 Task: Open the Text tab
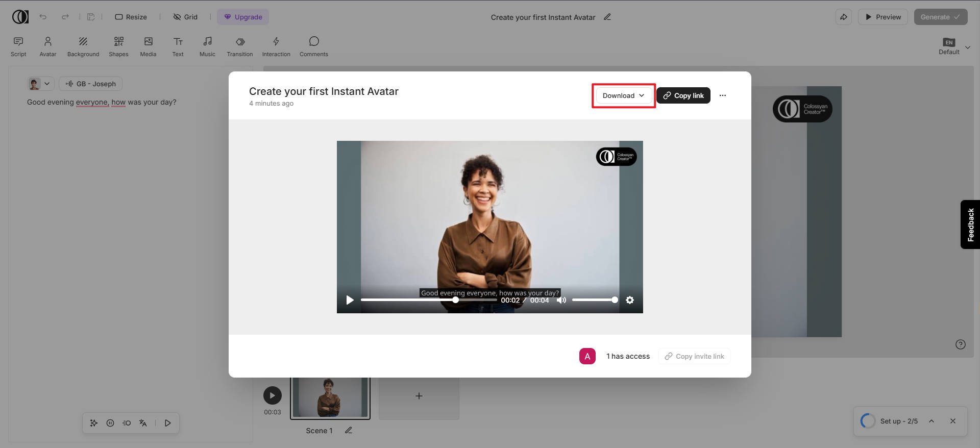point(178,46)
